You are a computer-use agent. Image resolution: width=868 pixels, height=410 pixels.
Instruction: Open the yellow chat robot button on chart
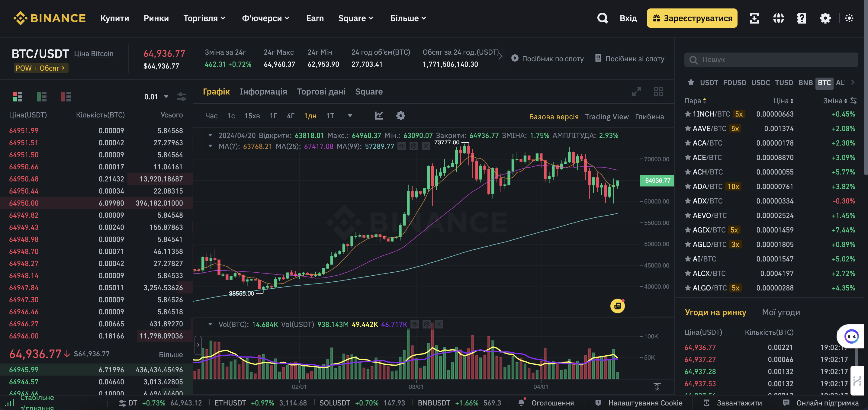tap(617, 306)
